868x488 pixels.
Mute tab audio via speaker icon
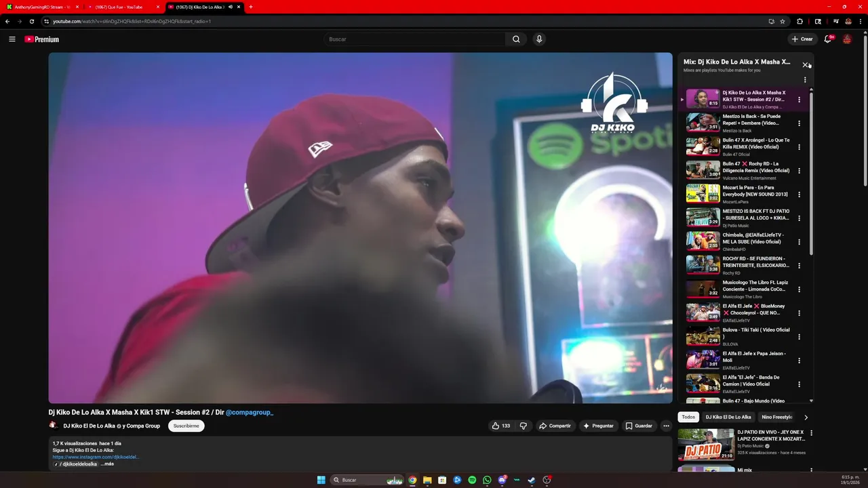tap(231, 7)
